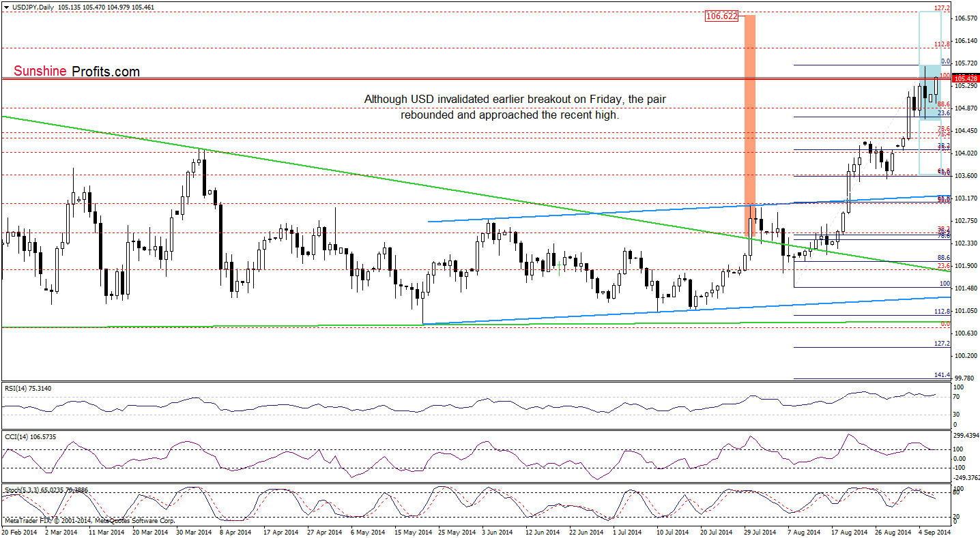Viewport: 980px width, 538px height.
Task: Select the -249.3762 value on the CCI axis
Action: point(966,477)
